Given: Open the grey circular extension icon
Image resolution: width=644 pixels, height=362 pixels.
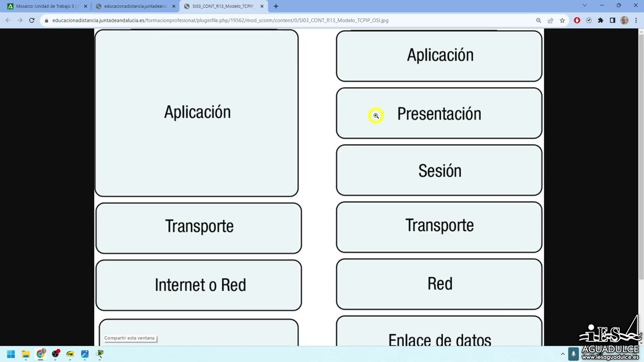Looking at the screenshot, I should click(x=589, y=21).
